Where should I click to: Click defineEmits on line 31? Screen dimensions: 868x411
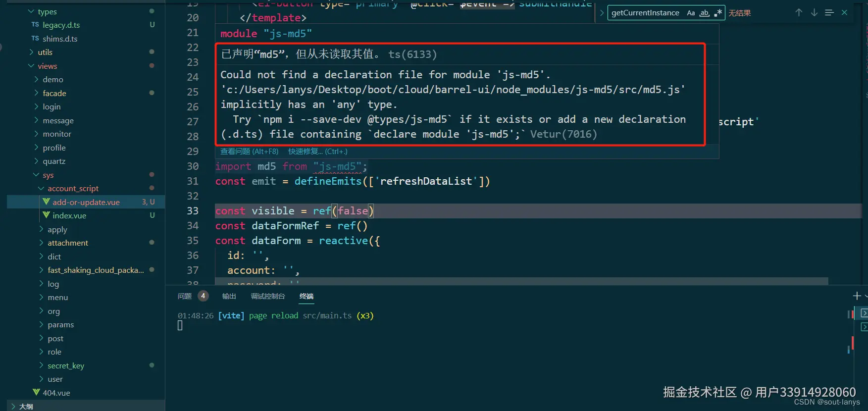(x=328, y=181)
